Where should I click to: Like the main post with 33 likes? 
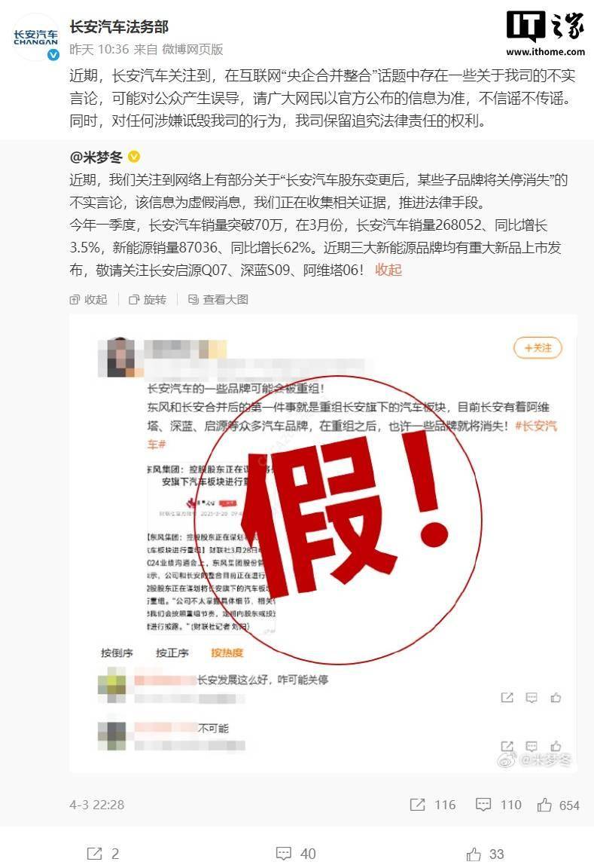(x=485, y=854)
